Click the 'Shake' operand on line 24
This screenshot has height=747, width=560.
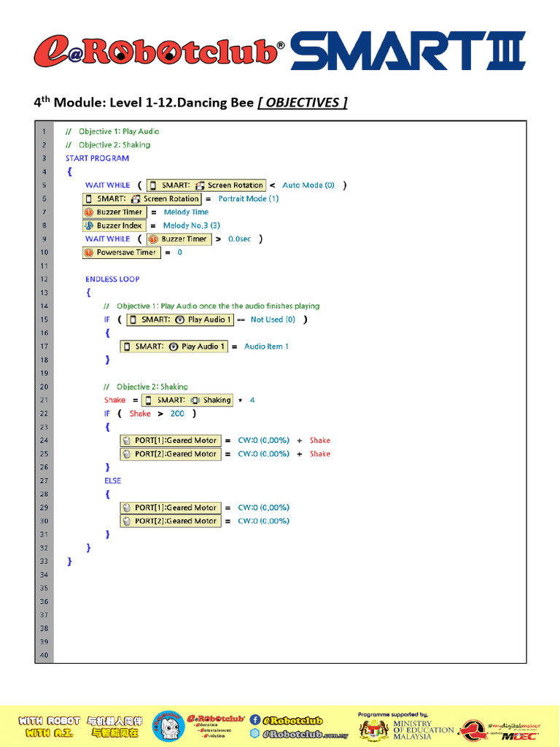tap(320, 441)
